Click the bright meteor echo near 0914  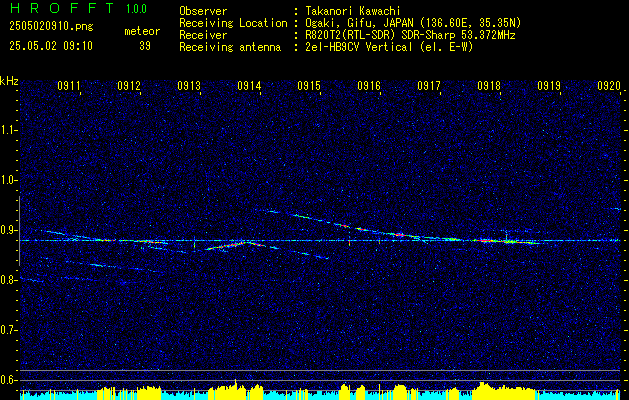click(235, 244)
